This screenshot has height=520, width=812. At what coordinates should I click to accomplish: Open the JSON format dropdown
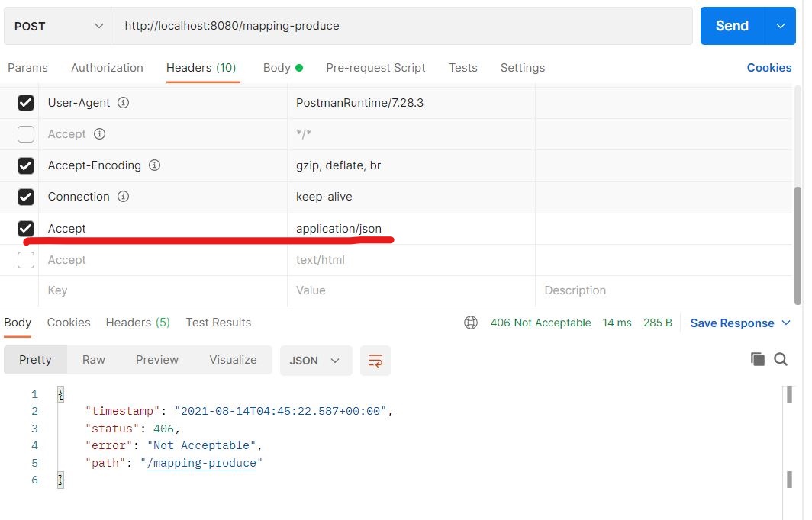(316, 361)
